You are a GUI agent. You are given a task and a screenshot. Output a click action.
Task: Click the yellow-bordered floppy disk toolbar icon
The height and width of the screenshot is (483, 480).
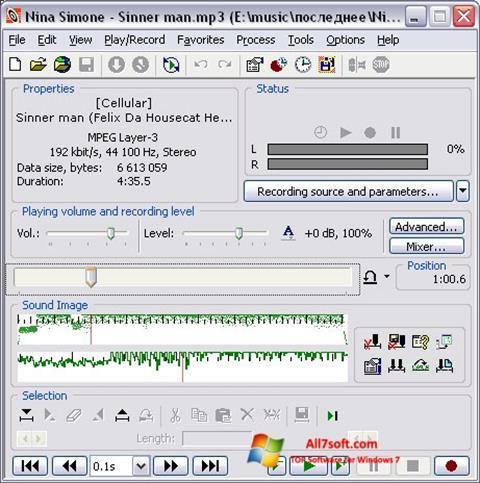(x=327, y=65)
